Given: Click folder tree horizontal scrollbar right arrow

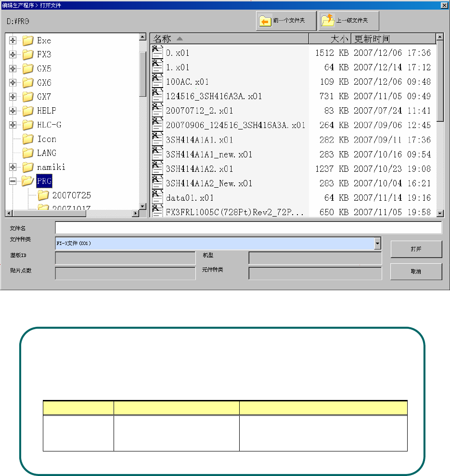Looking at the screenshot, I should pos(136,213).
